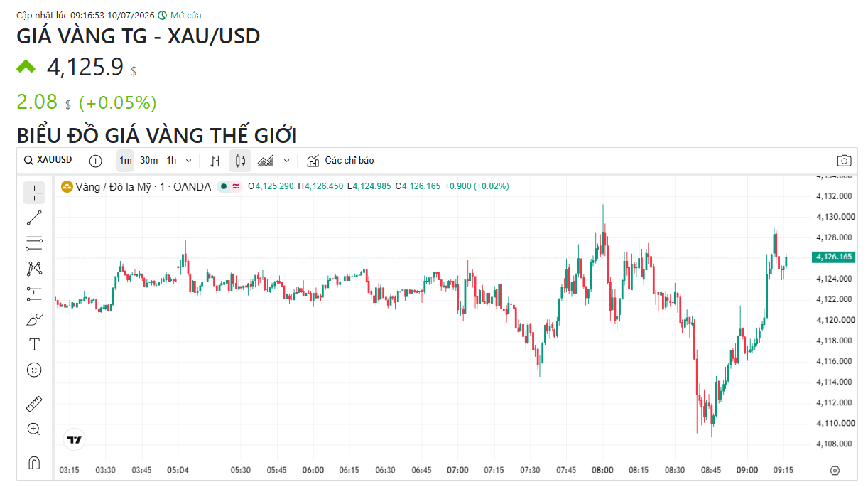Open Các chỉ báo indicators

340,161
